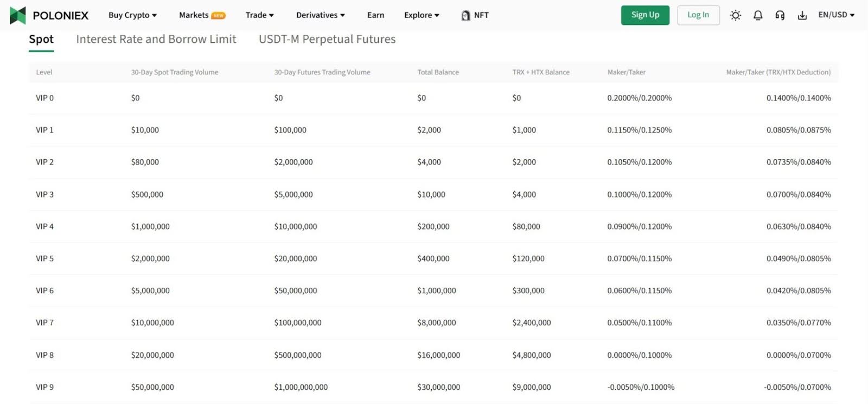This screenshot has height=404, width=868.
Task: Expand the Trade dropdown menu
Action: click(x=260, y=15)
